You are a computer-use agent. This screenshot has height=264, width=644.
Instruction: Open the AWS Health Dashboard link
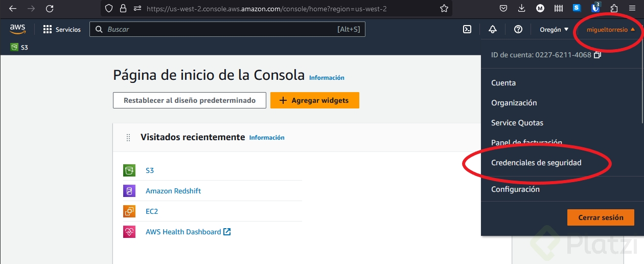(x=188, y=232)
